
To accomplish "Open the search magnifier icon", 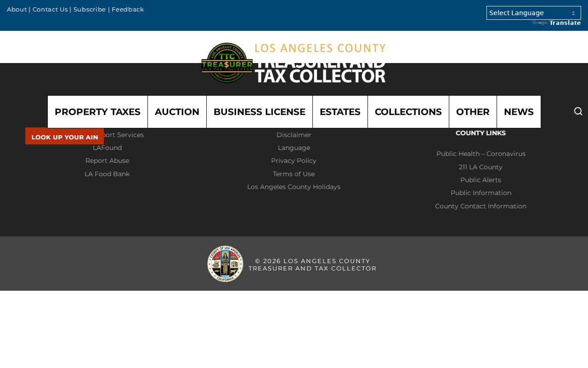I will coord(578,111).
